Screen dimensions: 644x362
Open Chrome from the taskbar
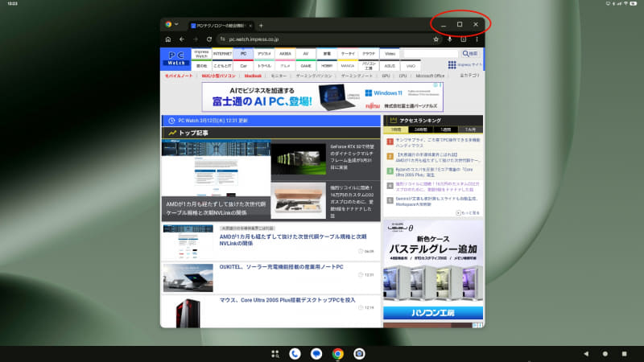(x=338, y=354)
